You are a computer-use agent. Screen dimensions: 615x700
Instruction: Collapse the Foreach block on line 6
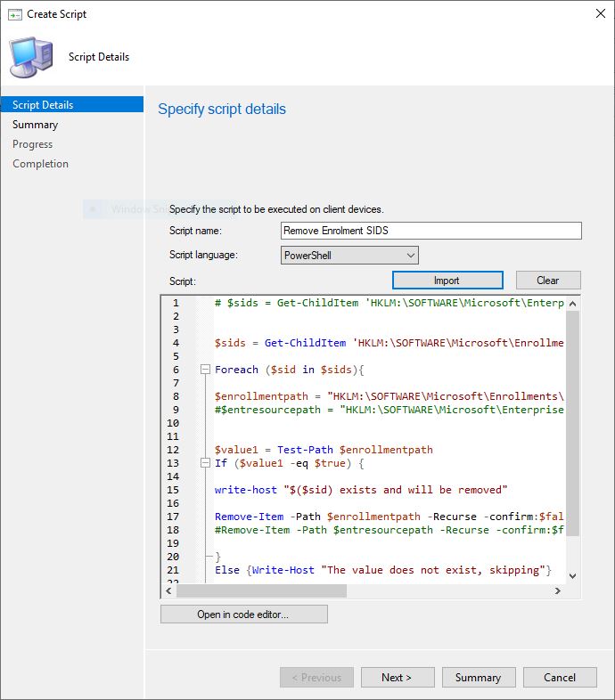205,370
